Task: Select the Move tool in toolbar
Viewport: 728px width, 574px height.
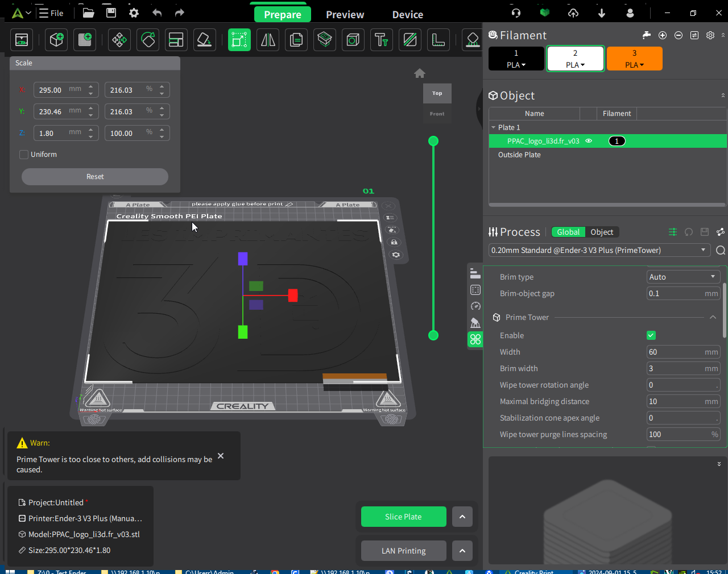Action: pos(119,40)
